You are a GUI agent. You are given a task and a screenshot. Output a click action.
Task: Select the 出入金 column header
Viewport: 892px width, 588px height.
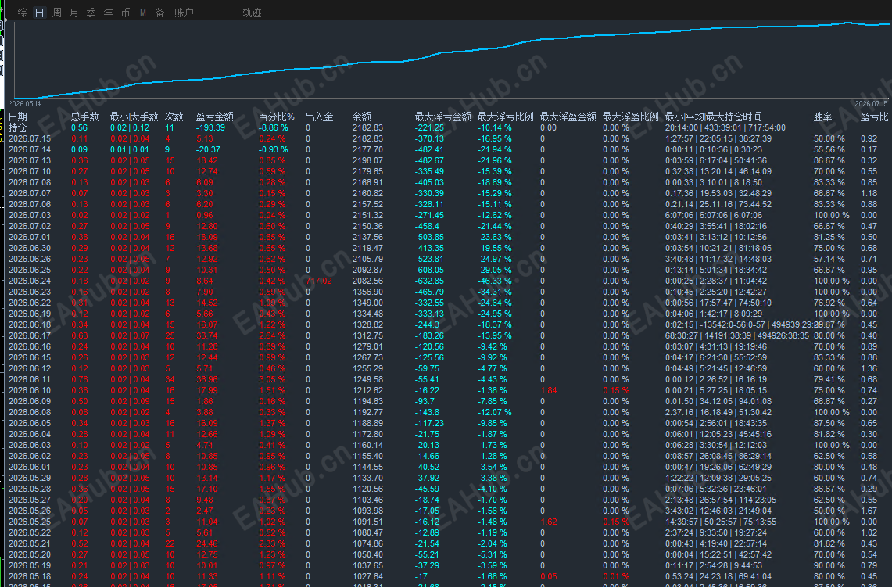tap(319, 117)
